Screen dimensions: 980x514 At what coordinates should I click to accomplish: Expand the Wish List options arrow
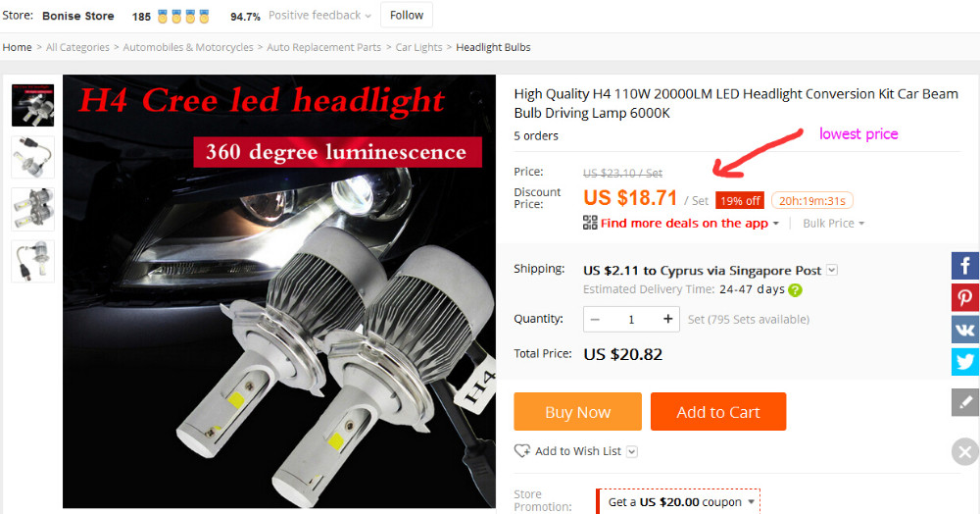coord(632,451)
